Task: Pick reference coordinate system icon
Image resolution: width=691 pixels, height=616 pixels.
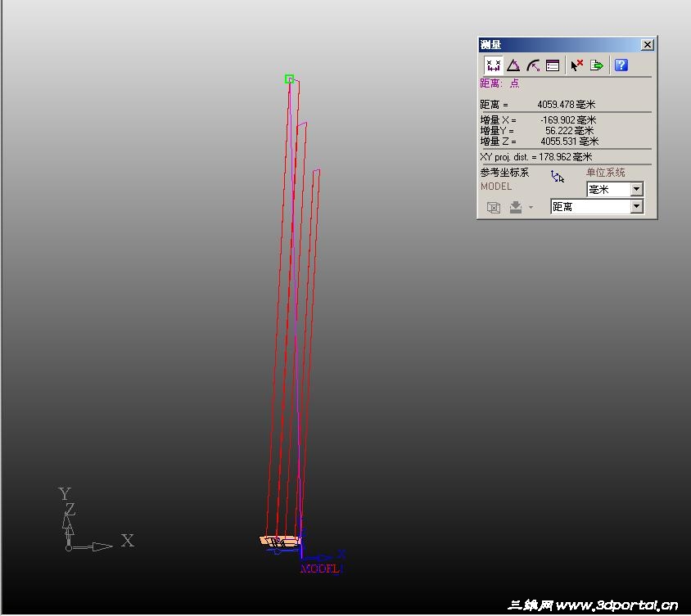Action: [558, 177]
